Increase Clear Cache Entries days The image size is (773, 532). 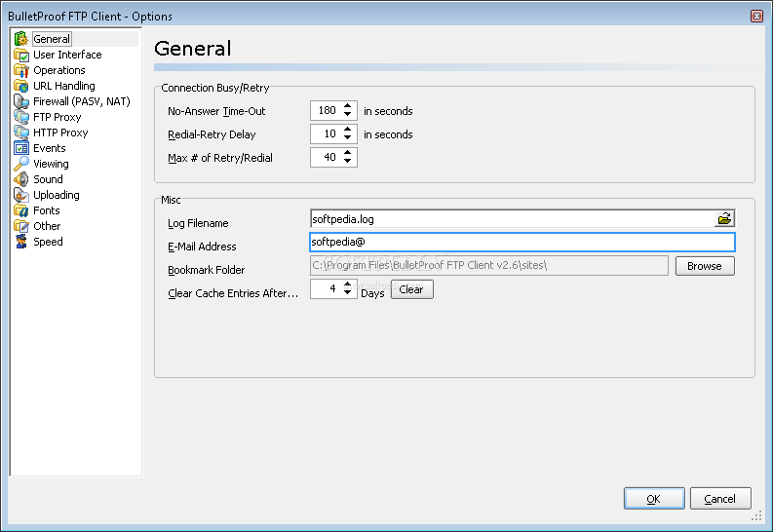point(348,285)
